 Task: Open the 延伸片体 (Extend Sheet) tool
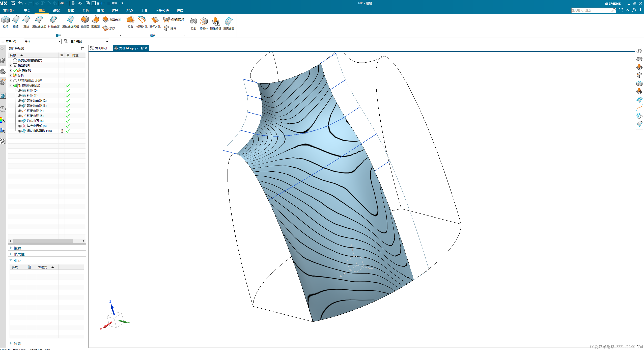[x=155, y=22]
